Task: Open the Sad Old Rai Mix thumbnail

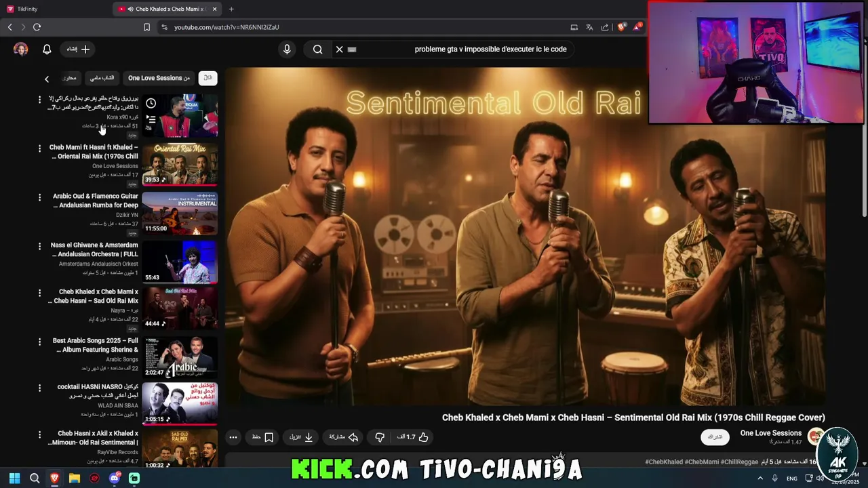Action: pyautogui.click(x=180, y=308)
